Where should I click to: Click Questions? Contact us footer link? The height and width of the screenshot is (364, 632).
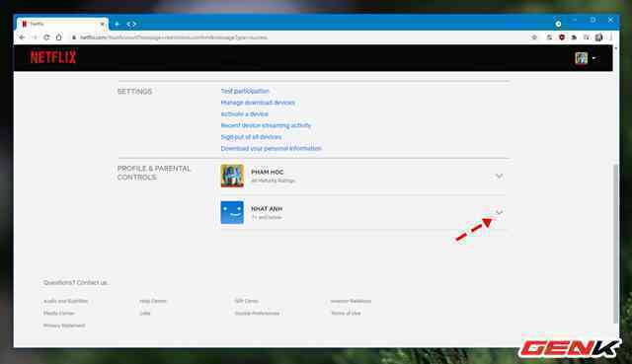[75, 283]
